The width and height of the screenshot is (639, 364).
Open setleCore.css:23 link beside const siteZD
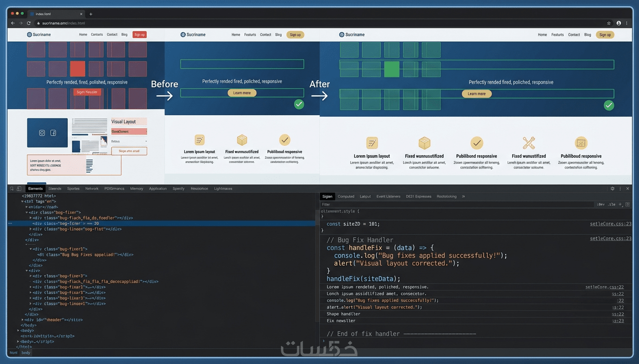pos(611,224)
